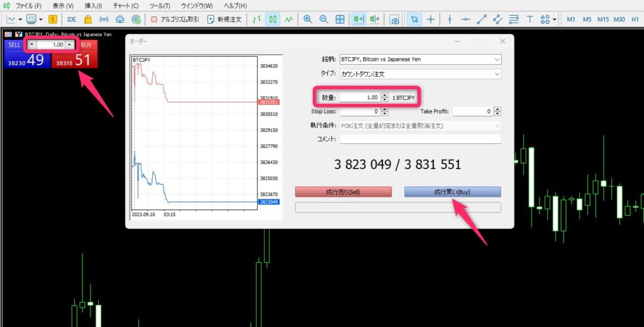This screenshot has width=644, height=327.
Task: Draw a vertical line on chart
Action: point(449,19)
